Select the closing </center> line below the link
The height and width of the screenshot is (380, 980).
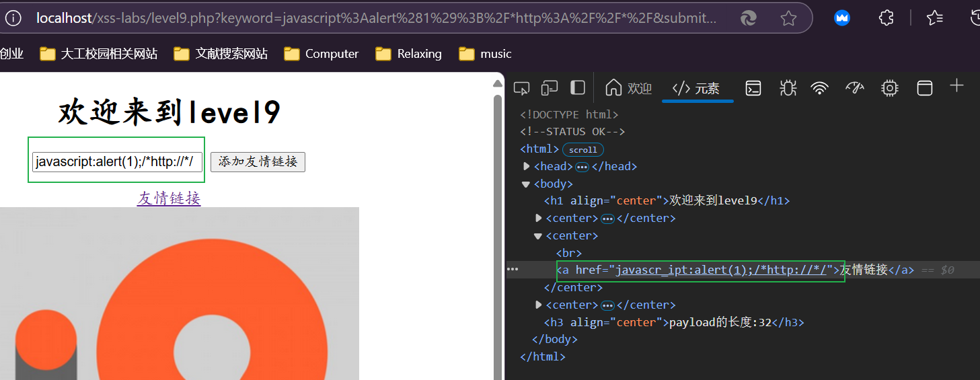pyautogui.click(x=573, y=287)
